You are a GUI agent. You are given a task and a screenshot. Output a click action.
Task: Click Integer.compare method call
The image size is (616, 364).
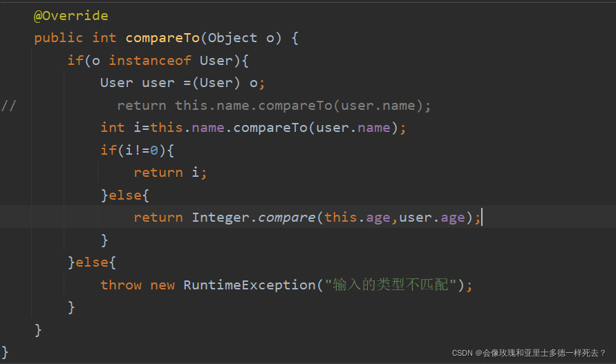coord(254,218)
